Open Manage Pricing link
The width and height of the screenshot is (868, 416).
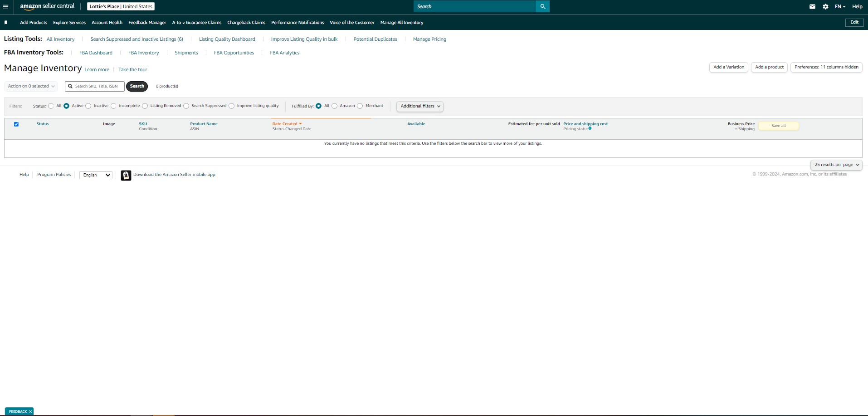click(x=429, y=39)
